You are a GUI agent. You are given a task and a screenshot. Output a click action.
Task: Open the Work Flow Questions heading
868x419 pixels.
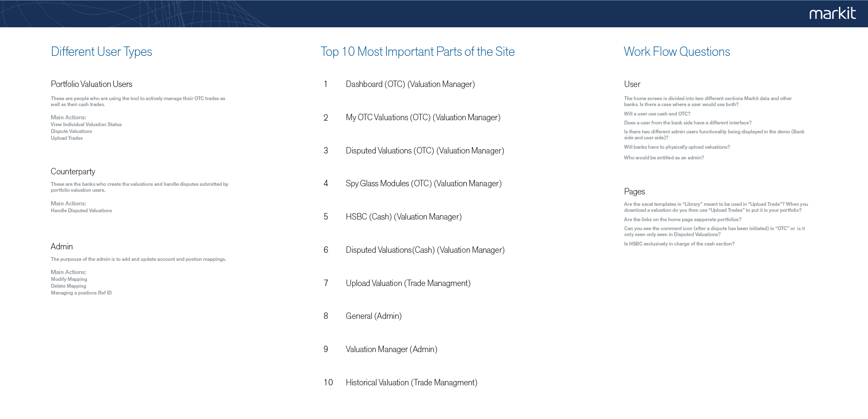click(677, 52)
